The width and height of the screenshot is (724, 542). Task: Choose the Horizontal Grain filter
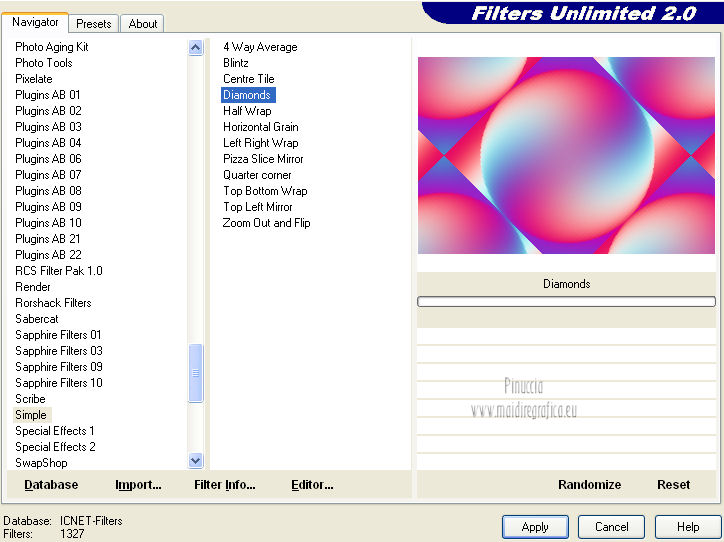[x=260, y=127]
